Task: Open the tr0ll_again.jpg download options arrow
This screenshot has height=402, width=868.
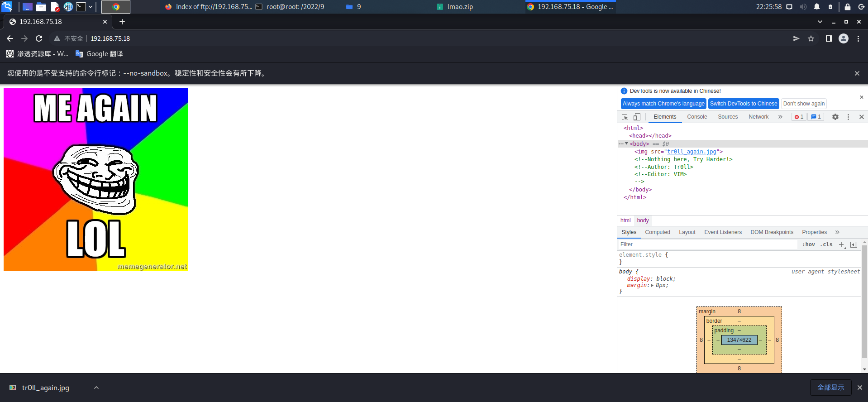Action: [x=96, y=388]
